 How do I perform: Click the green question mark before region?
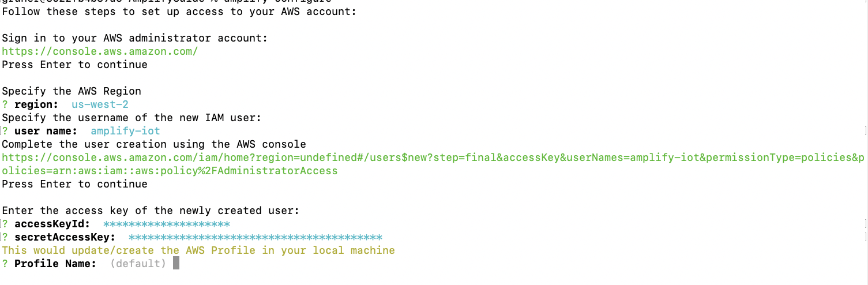pyautogui.click(x=5, y=104)
